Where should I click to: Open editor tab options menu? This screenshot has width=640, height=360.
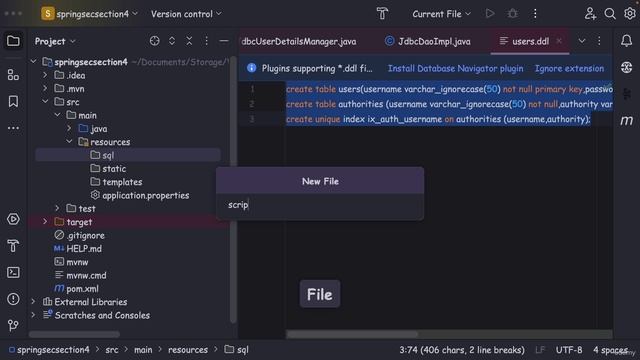point(599,41)
